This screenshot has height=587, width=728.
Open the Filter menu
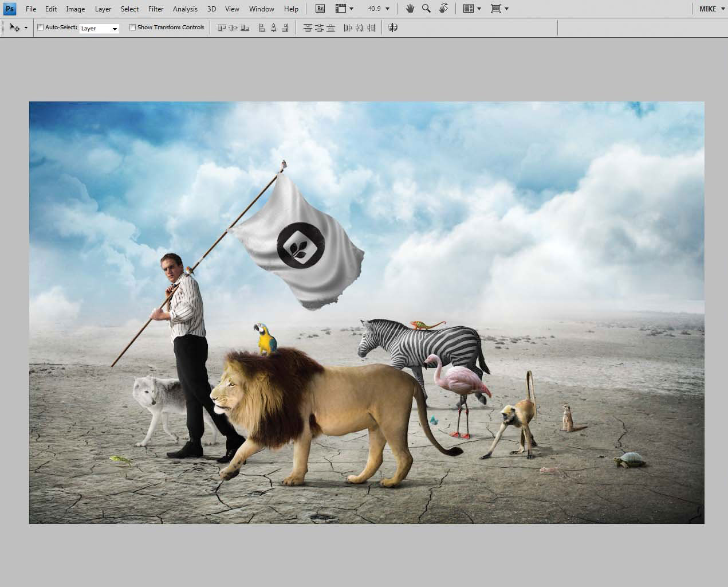tap(156, 9)
